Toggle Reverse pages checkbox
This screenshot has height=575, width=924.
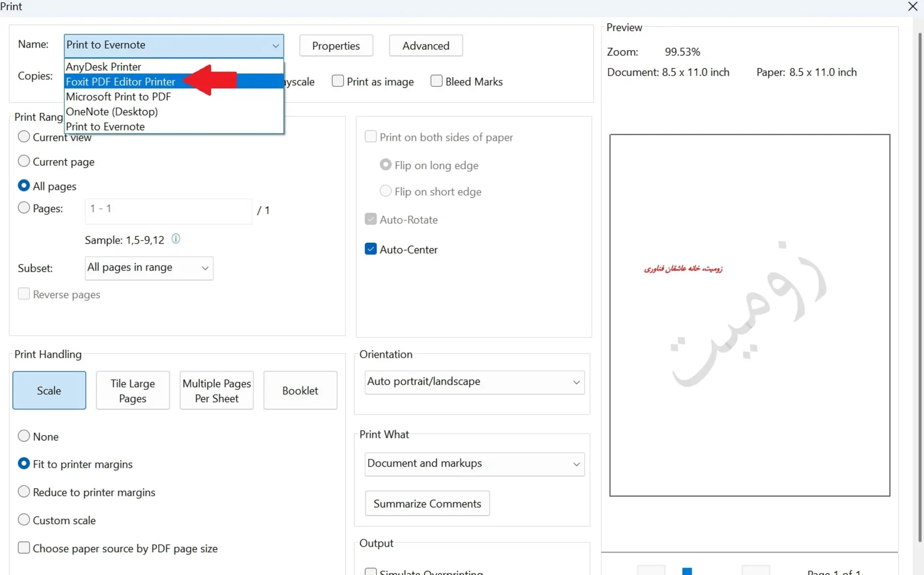point(24,294)
